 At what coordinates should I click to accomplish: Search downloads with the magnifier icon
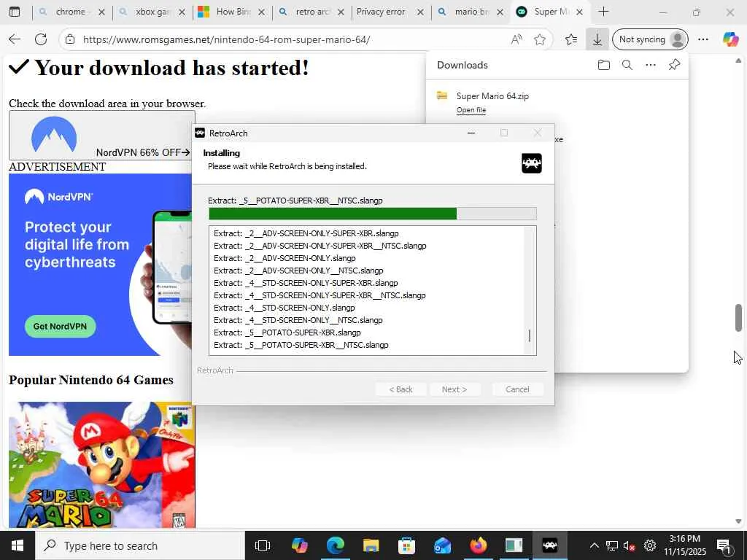(x=627, y=65)
